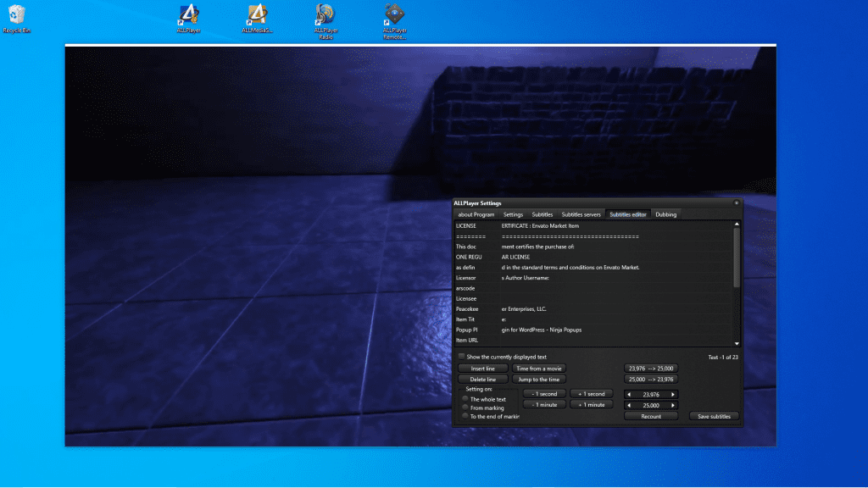Switch to the Settings tab

tap(513, 214)
